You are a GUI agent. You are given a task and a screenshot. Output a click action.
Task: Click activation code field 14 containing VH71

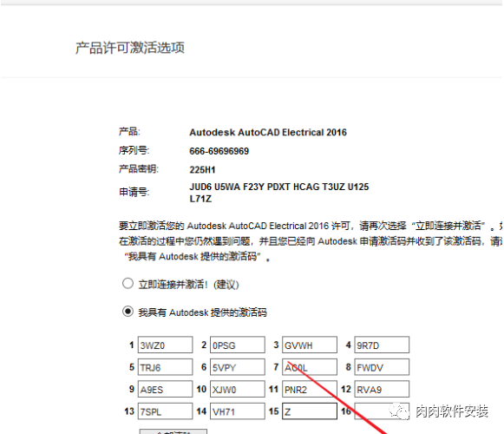click(238, 411)
